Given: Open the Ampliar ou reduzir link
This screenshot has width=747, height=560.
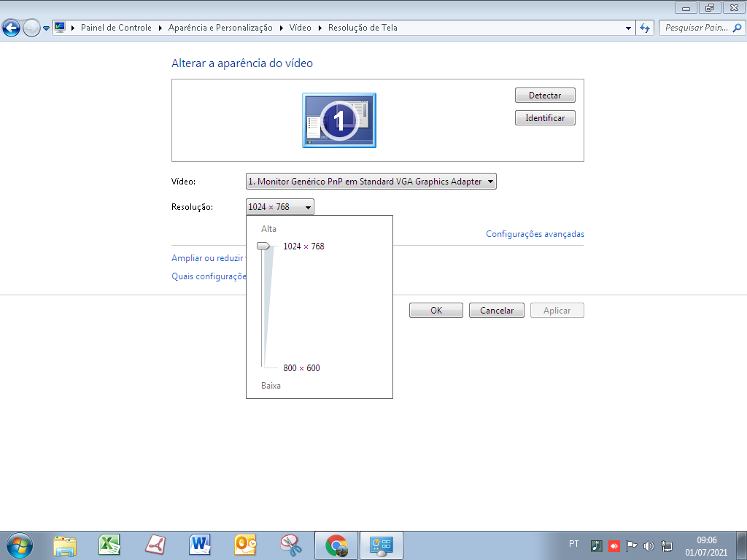Looking at the screenshot, I should coord(209,258).
